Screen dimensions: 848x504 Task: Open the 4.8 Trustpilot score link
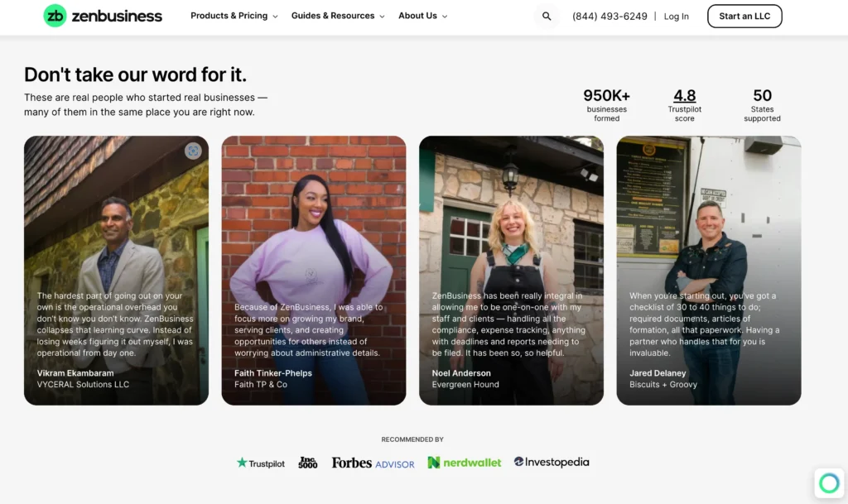point(685,96)
